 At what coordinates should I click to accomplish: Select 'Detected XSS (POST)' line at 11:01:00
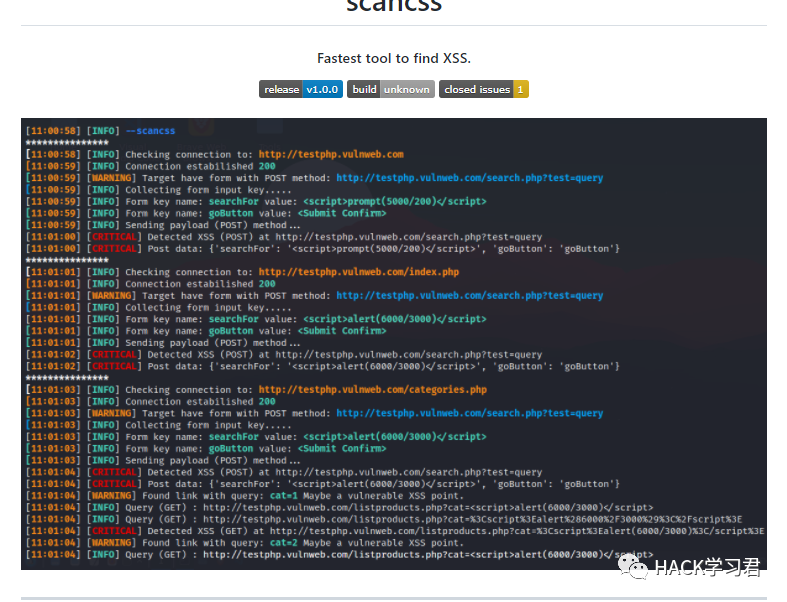pos(284,237)
